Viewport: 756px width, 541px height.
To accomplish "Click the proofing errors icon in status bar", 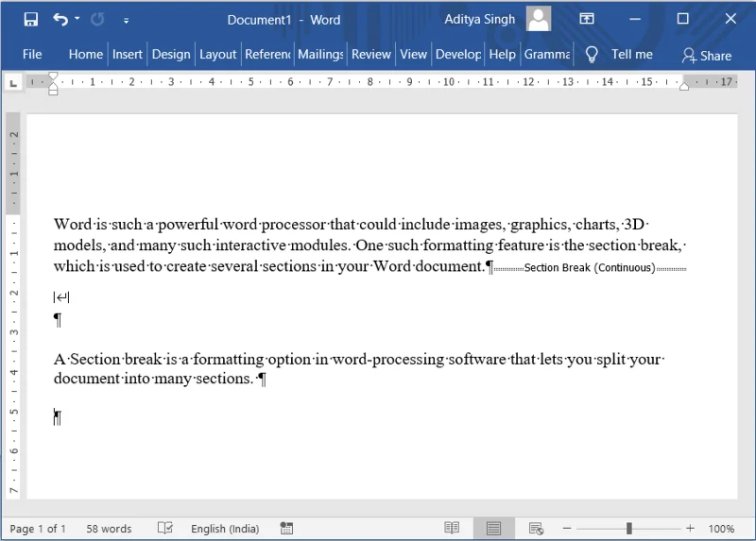I will [x=164, y=528].
